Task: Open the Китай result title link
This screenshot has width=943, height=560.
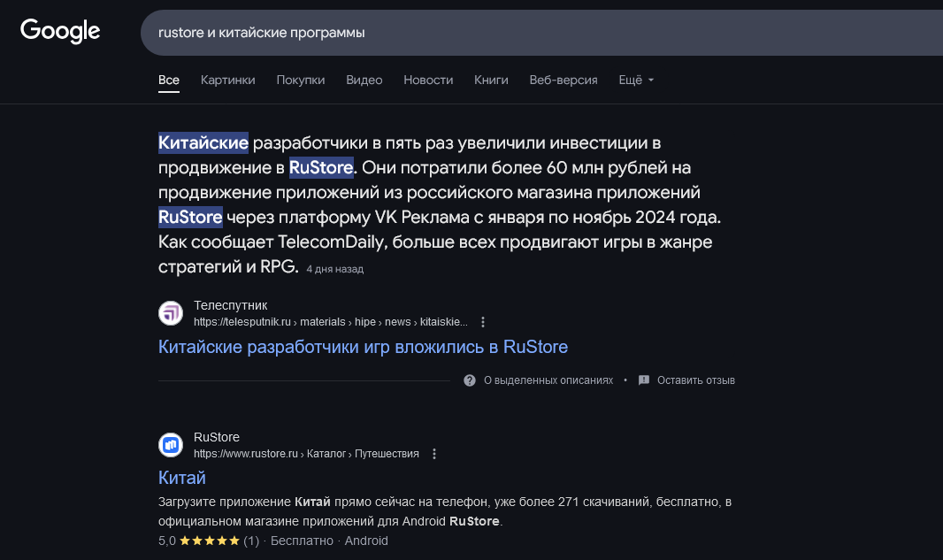Action: pos(181,478)
